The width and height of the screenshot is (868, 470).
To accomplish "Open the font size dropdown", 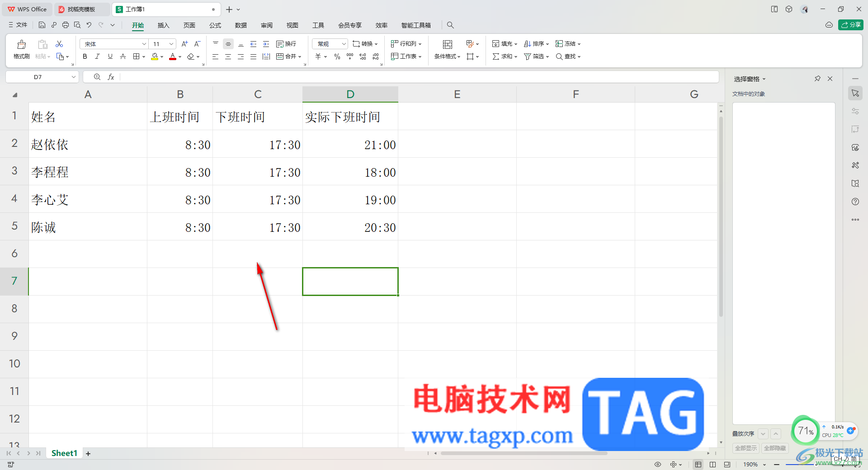I will point(171,44).
